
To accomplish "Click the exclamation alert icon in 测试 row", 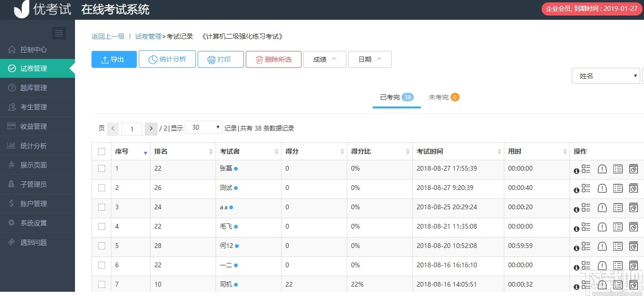I will click(x=602, y=188).
